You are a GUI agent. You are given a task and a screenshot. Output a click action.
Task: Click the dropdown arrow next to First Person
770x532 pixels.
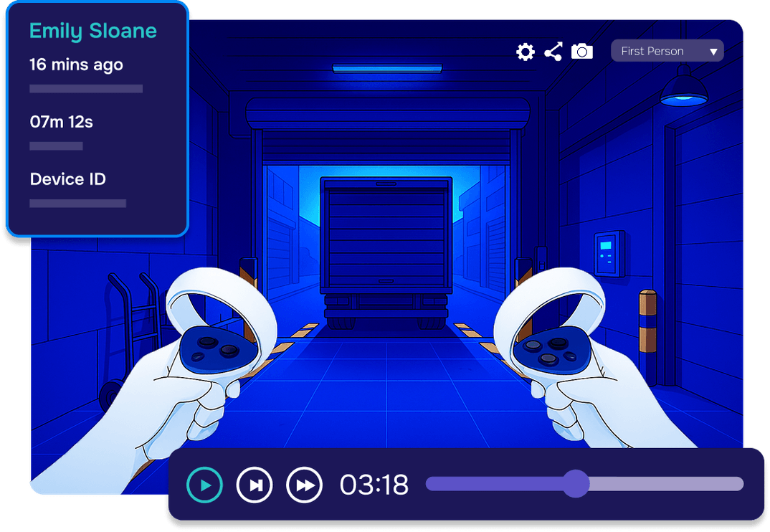click(713, 52)
